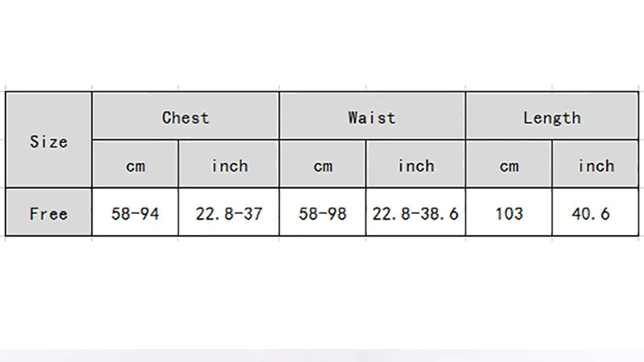Select the Chest column header
The image size is (644, 362).
185,117
